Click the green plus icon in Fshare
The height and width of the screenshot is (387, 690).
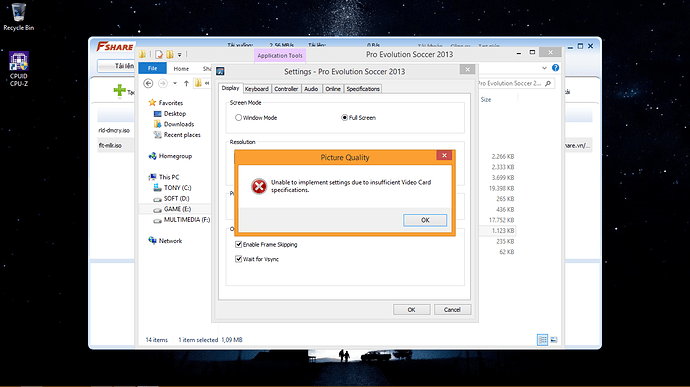coord(119,90)
